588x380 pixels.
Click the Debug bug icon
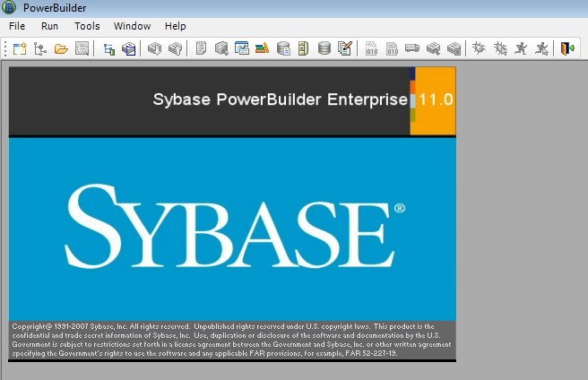[480, 48]
